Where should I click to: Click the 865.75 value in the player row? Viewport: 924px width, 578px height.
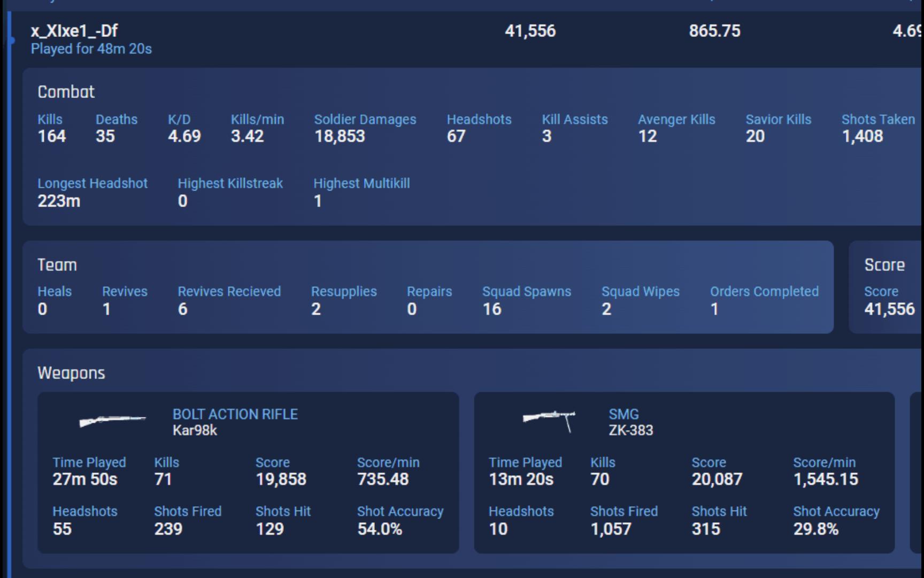[714, 31]
